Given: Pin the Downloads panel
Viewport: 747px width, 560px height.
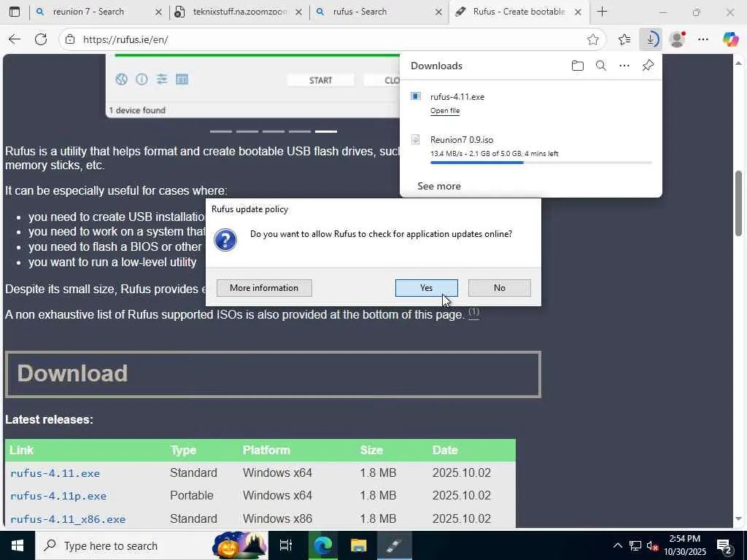Looking at the screenshot, I should 648,66.
